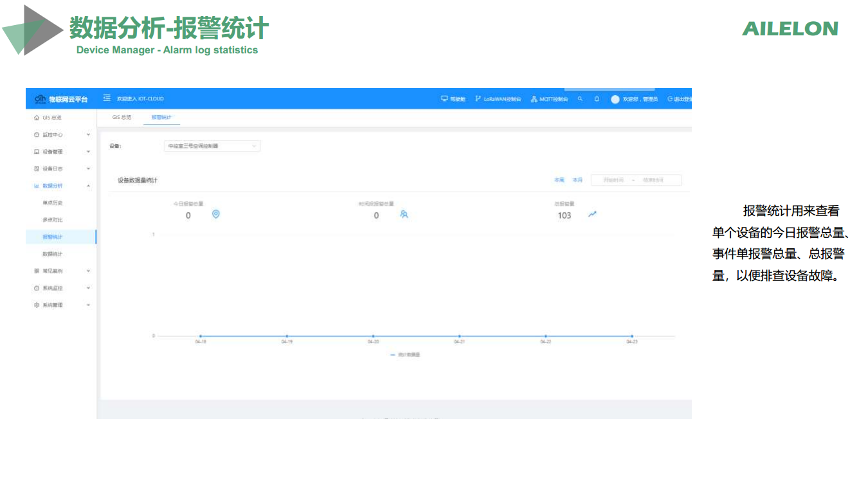Expand the 设备日志 sidebar menu chevron
Viewport: 868px width, 488px height.
(x=89, y=168)
